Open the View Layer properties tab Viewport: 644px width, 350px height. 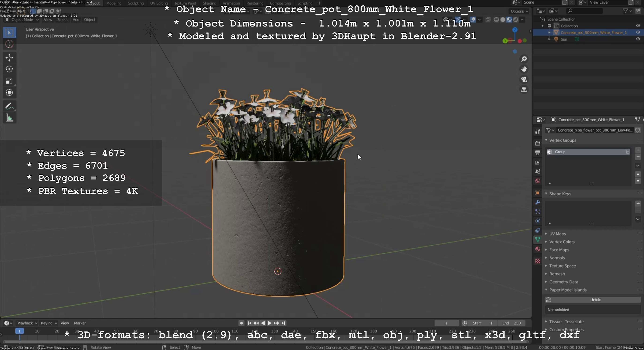538,162
